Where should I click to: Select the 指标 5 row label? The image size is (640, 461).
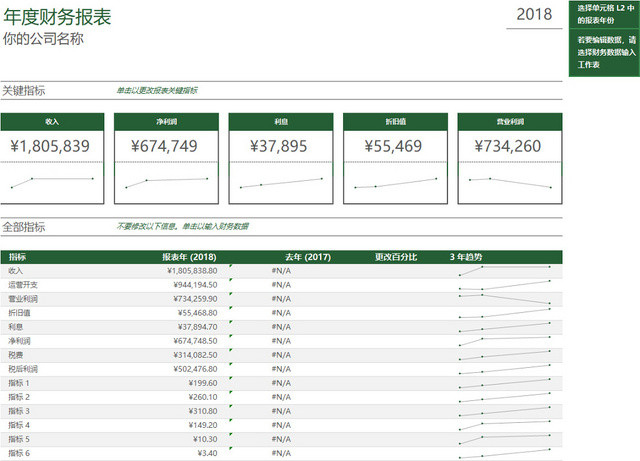point(19,439)
